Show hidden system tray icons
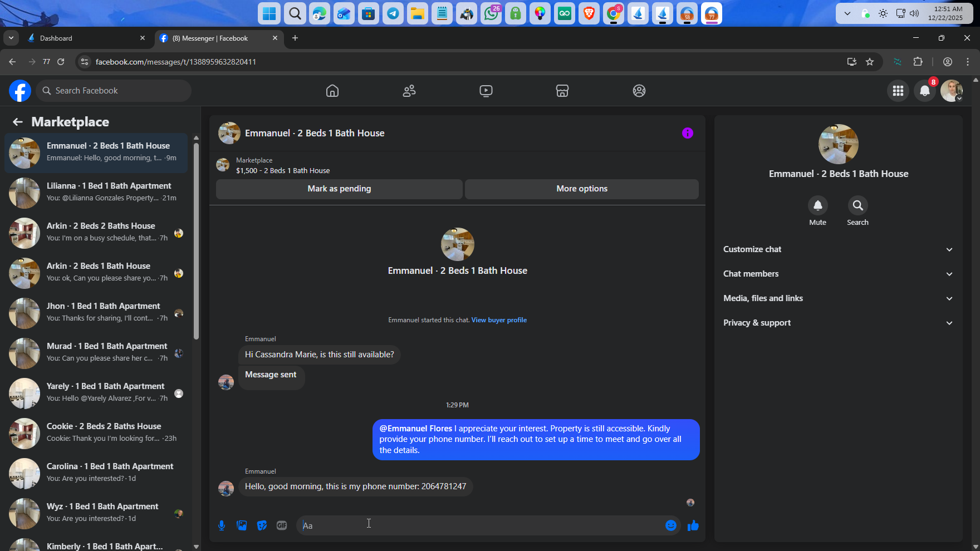 point(847,13)
